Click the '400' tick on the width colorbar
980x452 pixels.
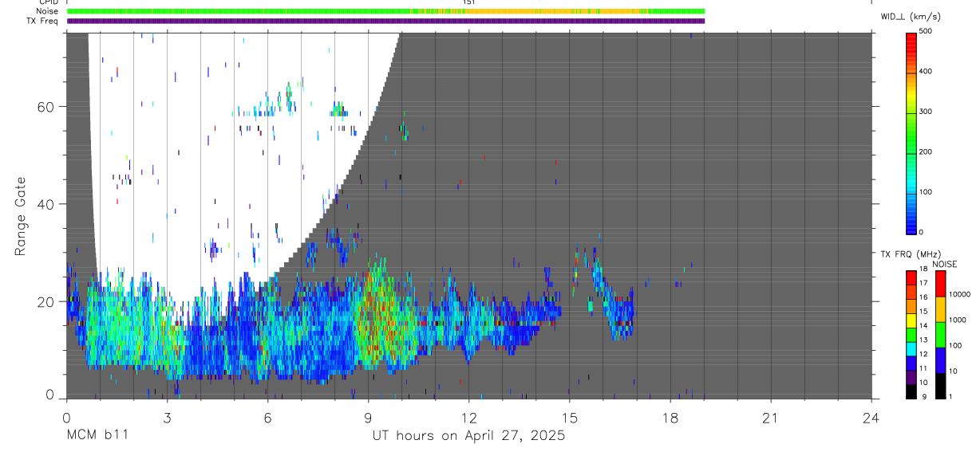pos(926,72)
